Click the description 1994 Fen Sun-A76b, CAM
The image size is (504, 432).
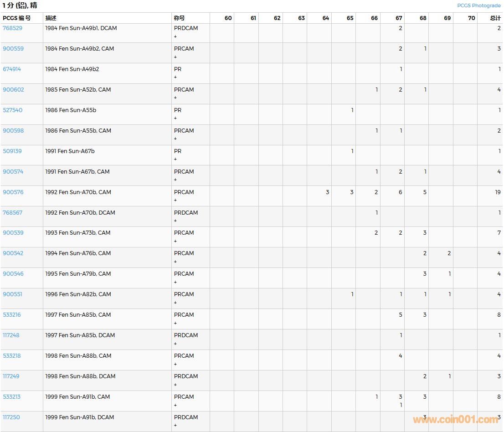78,253
